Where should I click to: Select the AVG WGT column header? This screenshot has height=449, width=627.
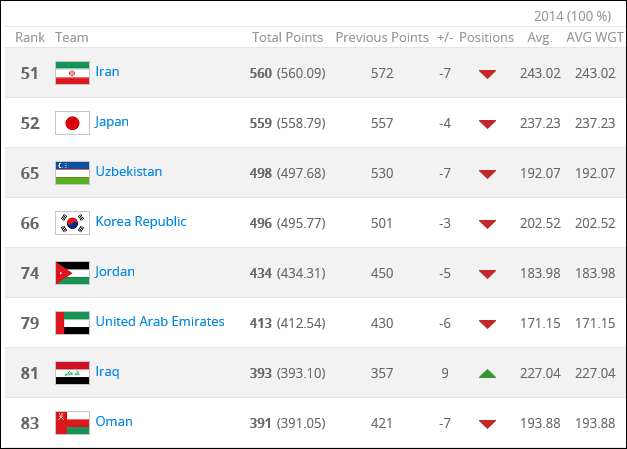pyautogui.click(x=595, y=37)
